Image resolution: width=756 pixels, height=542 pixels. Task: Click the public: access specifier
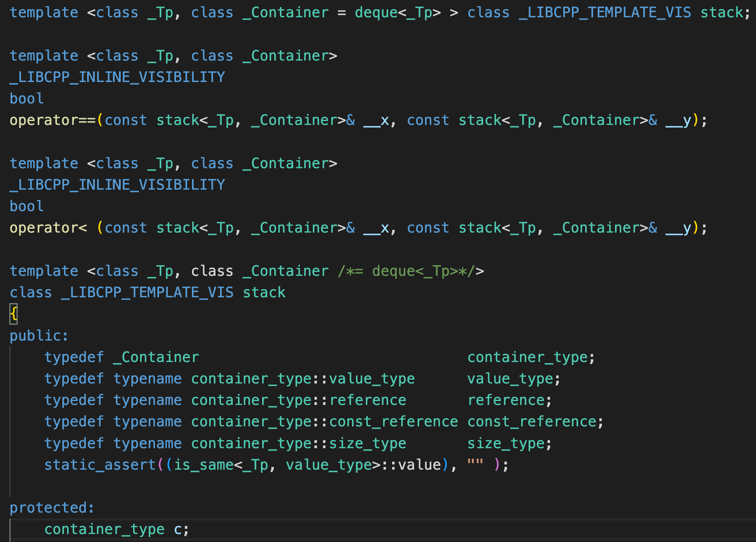39,336
